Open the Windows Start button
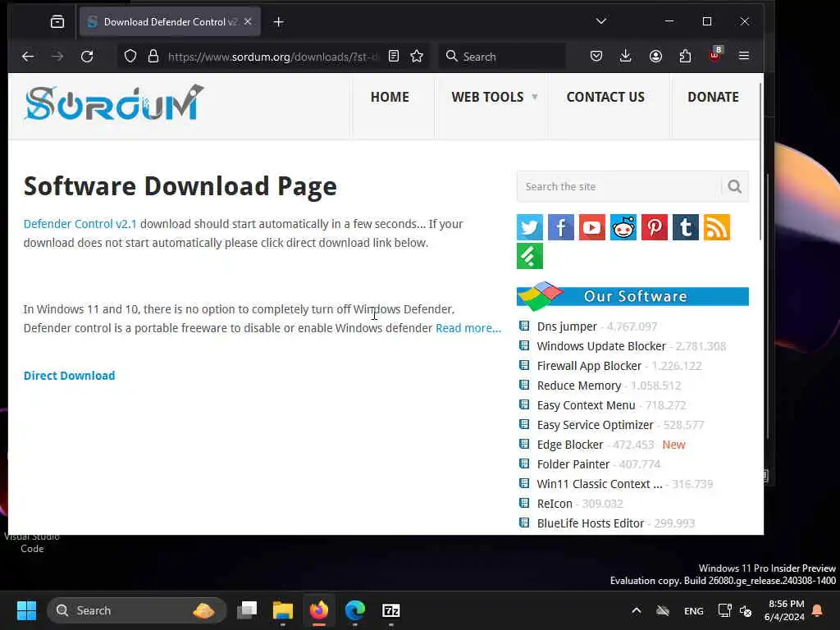 pyautogui.click(x=26, y=610)
